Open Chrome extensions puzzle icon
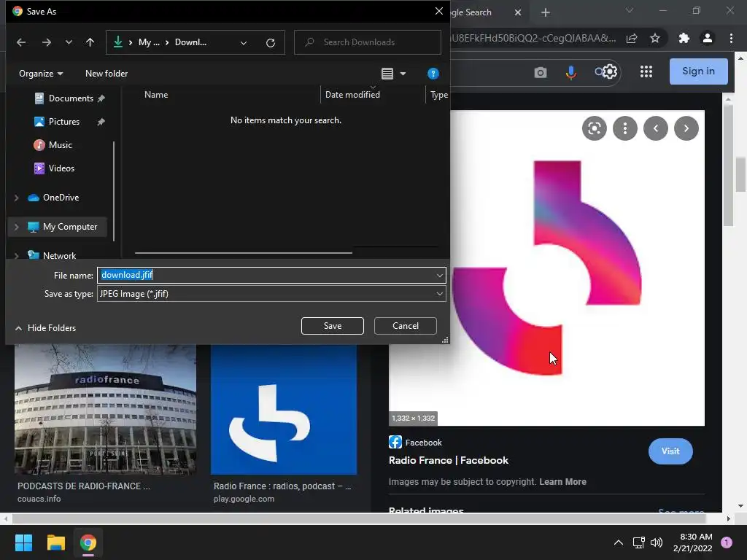 pos(684,38)
